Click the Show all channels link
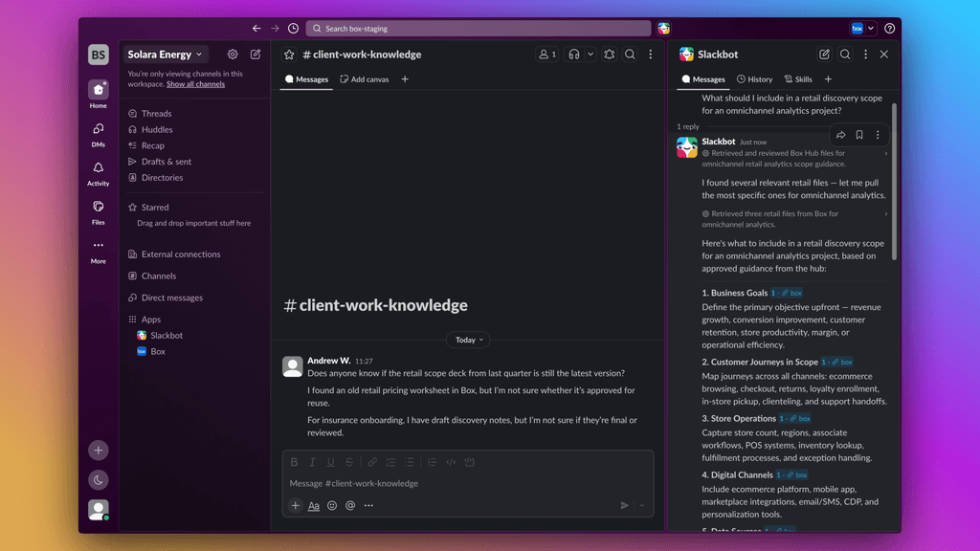The image size is (980, 551). (x=195, y=84)
